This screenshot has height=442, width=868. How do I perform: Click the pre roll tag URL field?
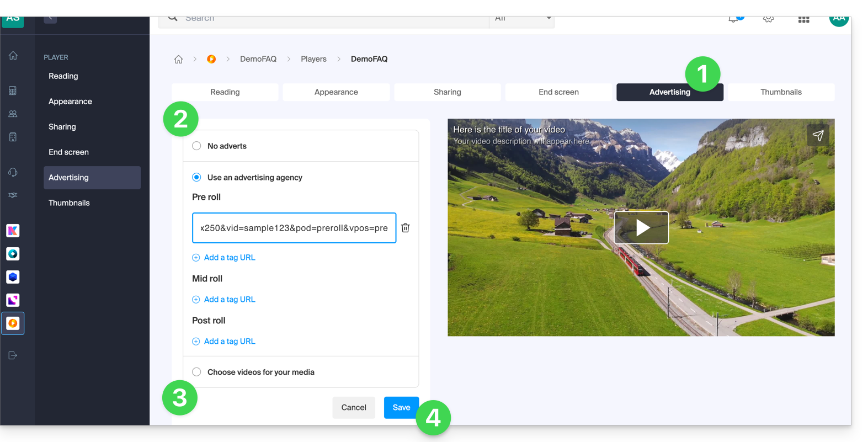[294, 228]
